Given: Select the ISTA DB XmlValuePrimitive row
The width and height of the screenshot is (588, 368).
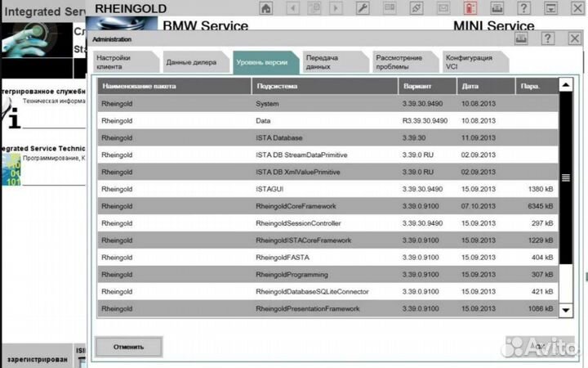Looking at the screenshot, I should pos(327,172).
